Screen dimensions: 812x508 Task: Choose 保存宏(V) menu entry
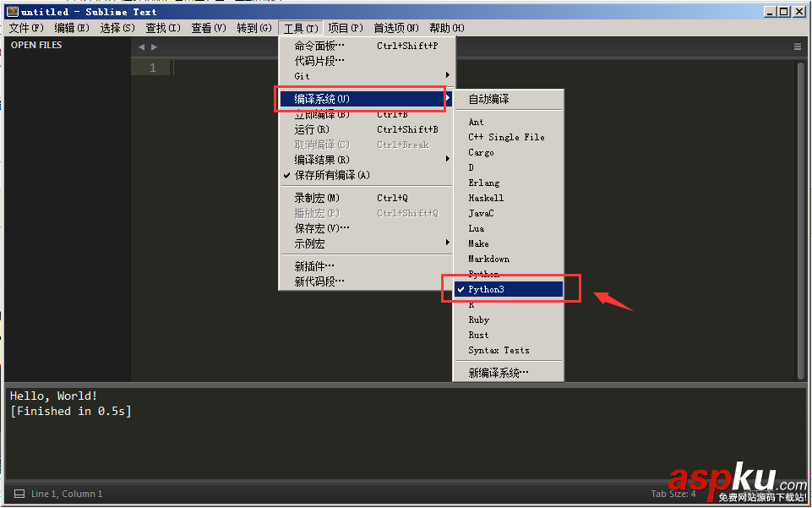point(366,228)
